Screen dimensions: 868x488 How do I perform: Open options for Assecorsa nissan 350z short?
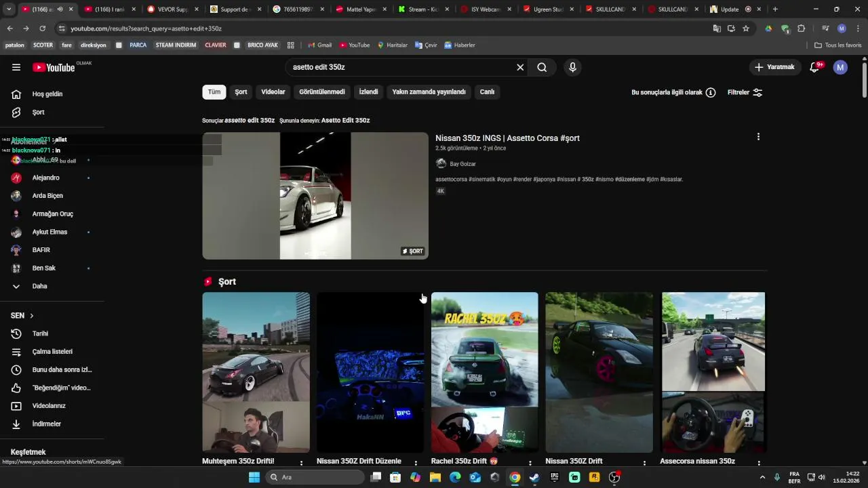759,464
